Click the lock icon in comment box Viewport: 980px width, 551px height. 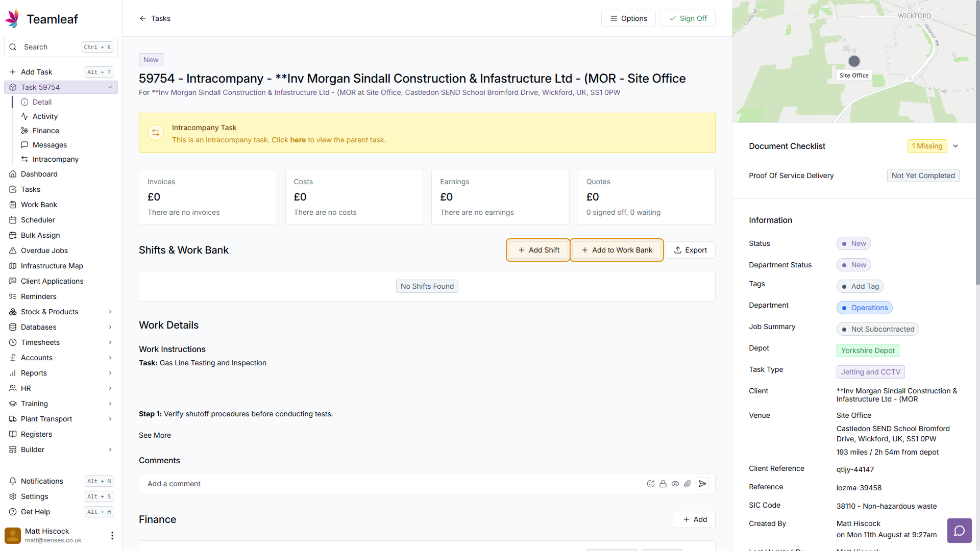(663, 484)
